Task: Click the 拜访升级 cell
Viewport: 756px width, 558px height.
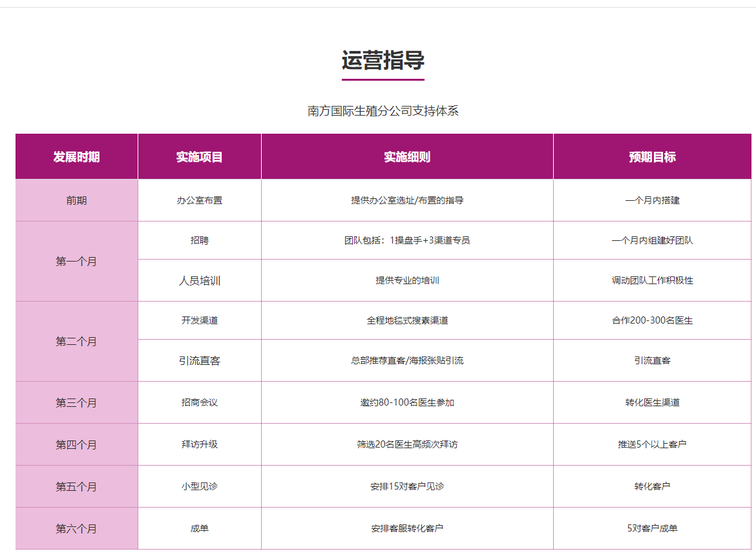Action: (198, 444)
